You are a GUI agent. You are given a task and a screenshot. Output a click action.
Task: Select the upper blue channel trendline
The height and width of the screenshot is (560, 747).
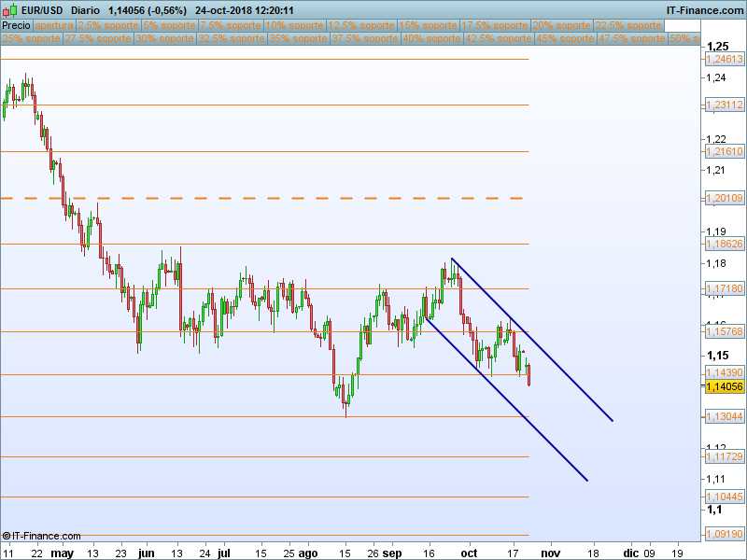(x=532, y=340)
